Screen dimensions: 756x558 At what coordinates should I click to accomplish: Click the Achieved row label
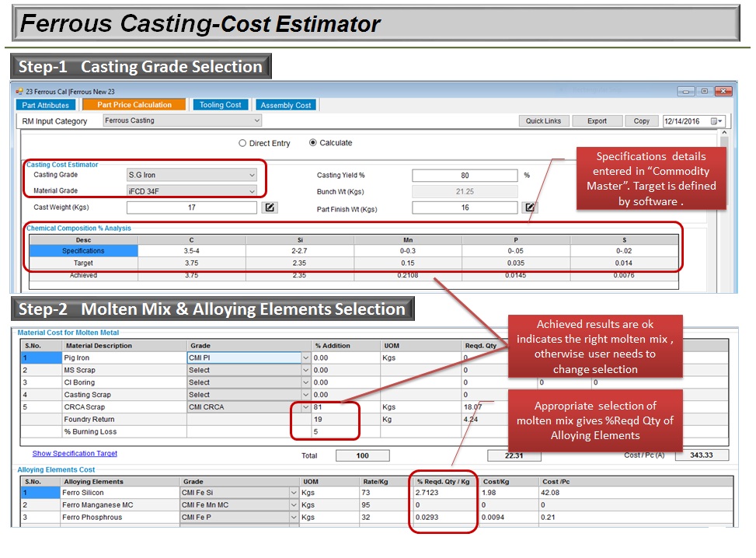pyautogui.click(x=83, y=275)
